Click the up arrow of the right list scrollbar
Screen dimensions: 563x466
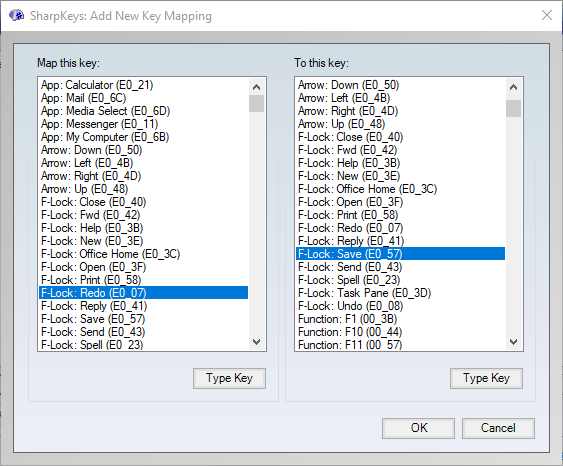pos(513,87)
